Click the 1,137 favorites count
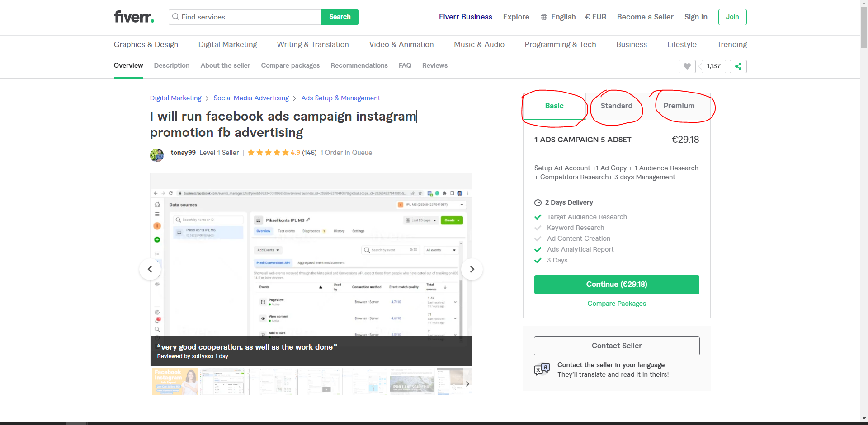 [x=713, y=66]
